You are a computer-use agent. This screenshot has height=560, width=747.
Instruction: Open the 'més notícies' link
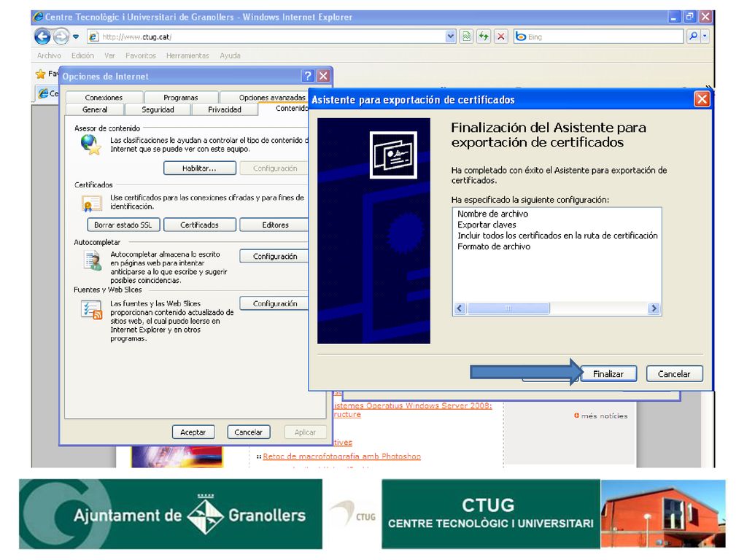604,416
